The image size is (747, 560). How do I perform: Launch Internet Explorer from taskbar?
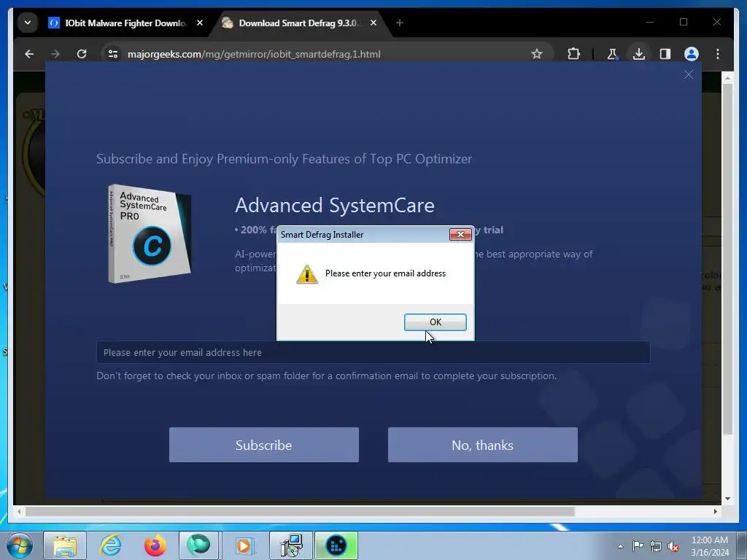tap(110, 545)
